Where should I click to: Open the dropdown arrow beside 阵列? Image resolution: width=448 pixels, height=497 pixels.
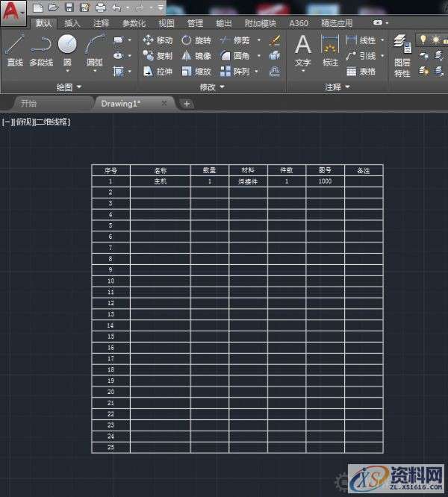pyautogui.click(x=256, y=72)
